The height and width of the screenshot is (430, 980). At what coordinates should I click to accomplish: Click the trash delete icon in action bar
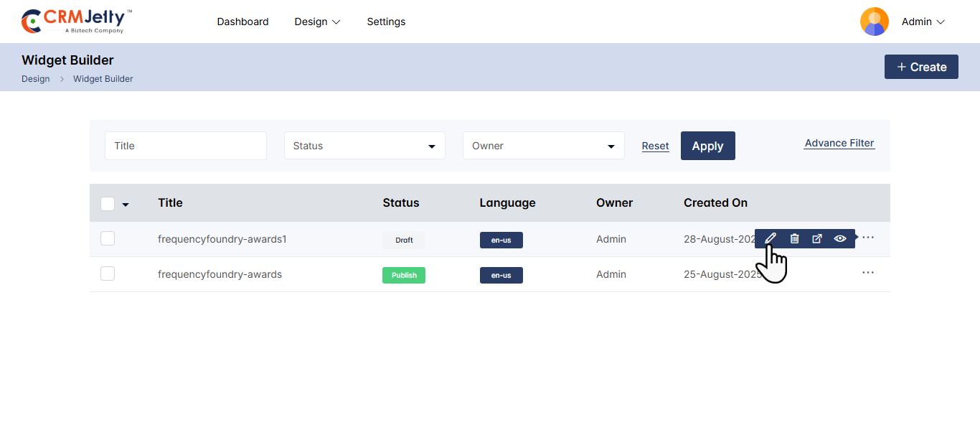click(794, 238)
